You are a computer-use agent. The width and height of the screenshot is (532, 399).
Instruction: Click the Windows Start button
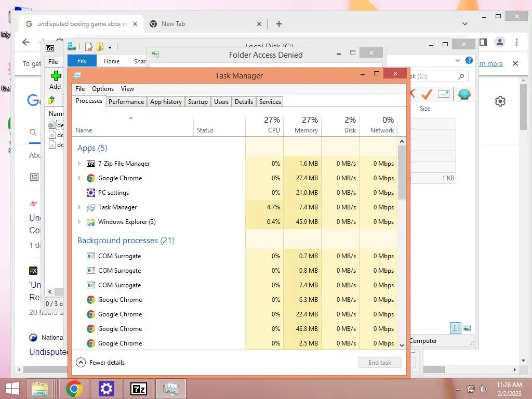click(x=12, y=389)
